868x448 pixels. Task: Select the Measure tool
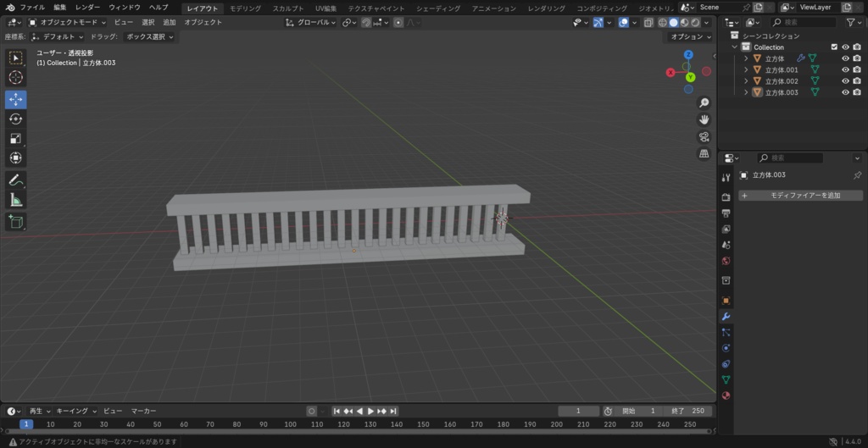pyautogui.click(x=16, y=199)
